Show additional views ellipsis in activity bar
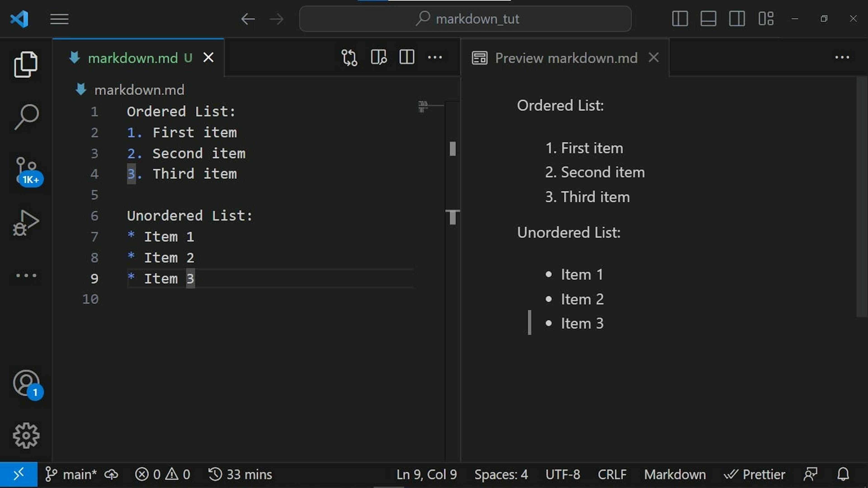 click(26, 275)
